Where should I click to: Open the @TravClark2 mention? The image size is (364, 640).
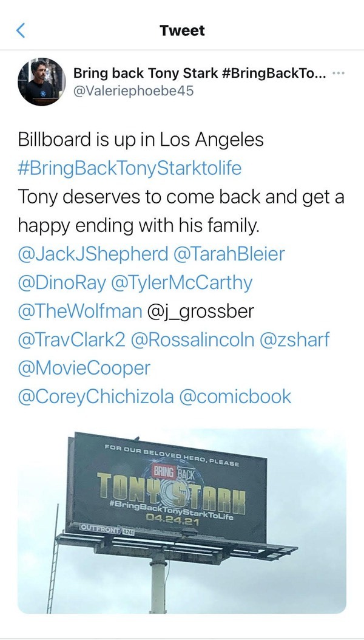click(x=72, y=339)
